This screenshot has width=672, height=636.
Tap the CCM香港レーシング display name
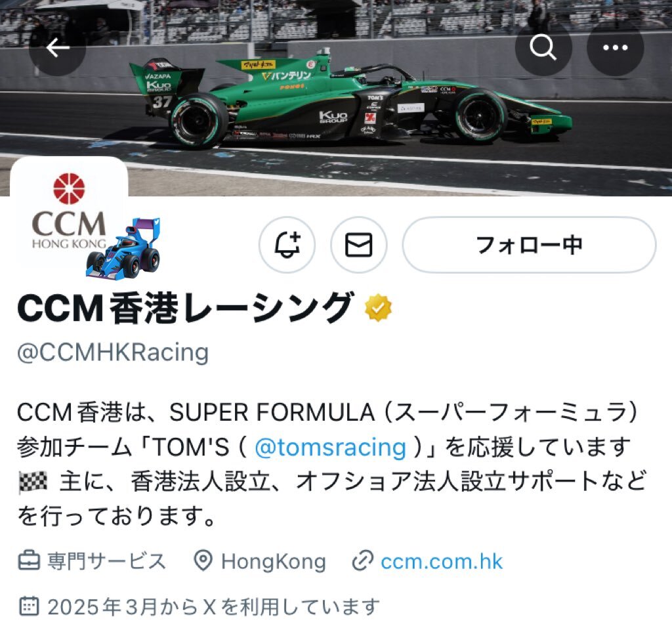(x=186, y=308)
